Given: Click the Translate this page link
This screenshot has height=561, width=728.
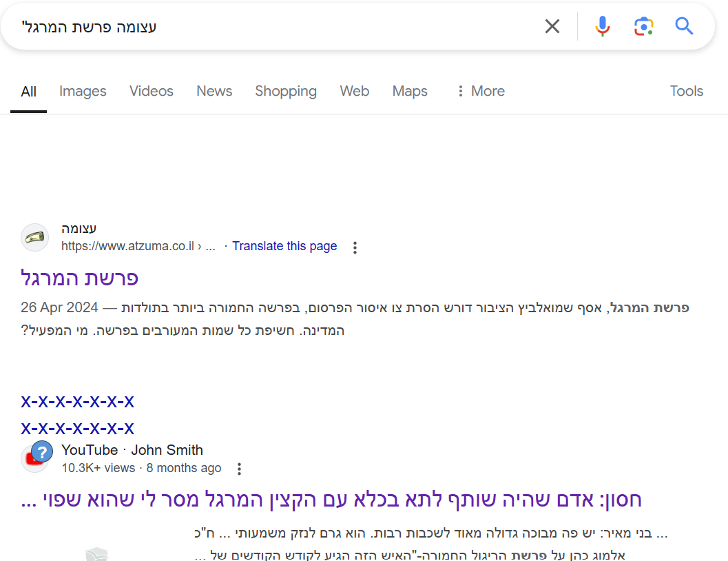Looking at the screenshot, I should (284, 246).
